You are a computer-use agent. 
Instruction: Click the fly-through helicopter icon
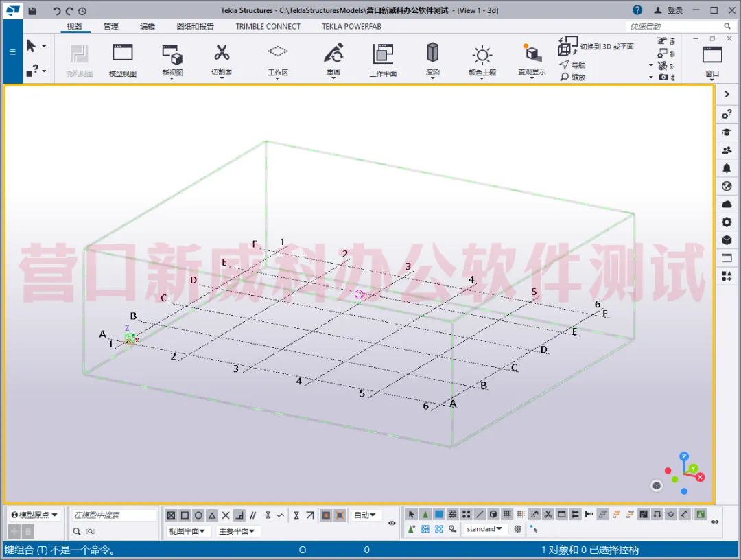pos(663,41)
